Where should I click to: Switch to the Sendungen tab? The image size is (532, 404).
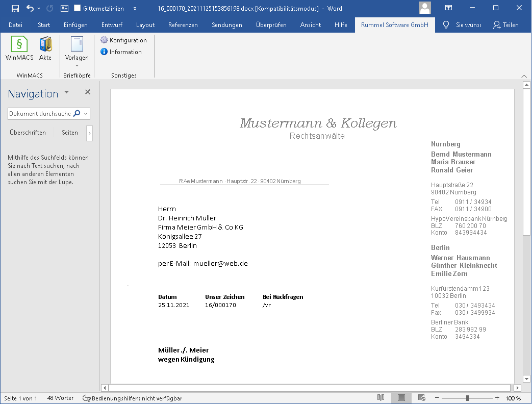(x=227, y=25)
